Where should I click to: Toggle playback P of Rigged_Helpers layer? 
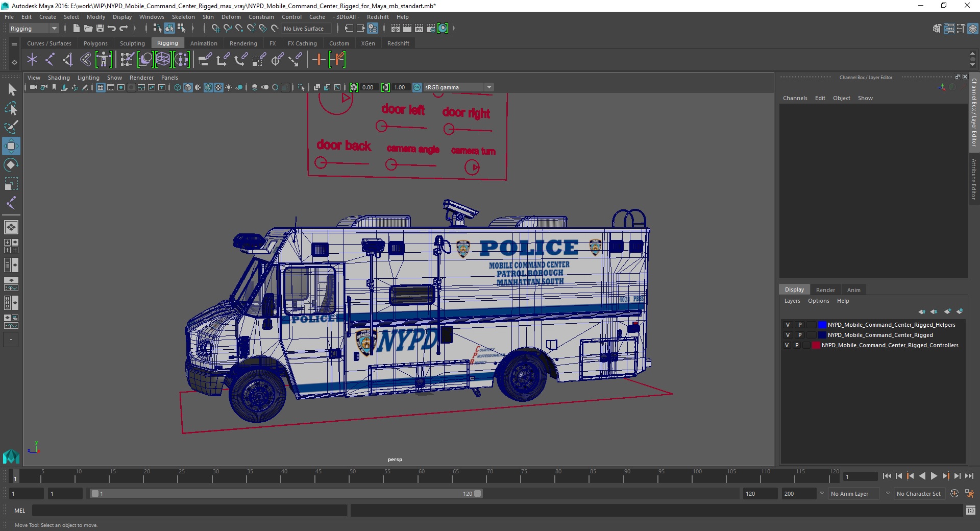point(800,325)
